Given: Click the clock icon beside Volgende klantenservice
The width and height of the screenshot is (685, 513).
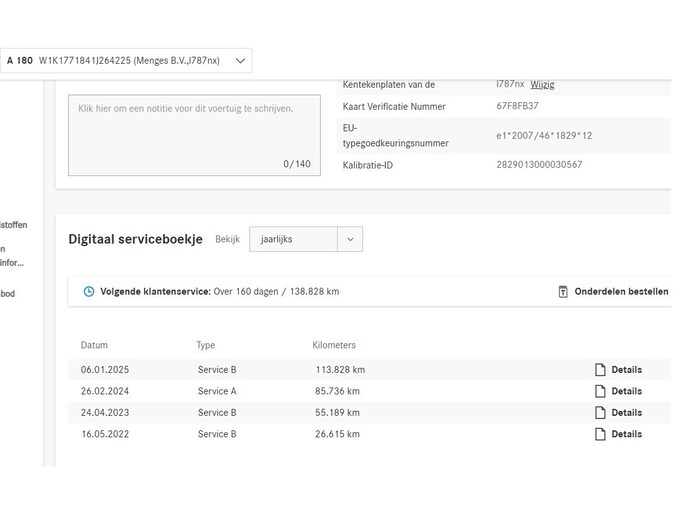Looking at the screenshot, I should tap(89, 292).
